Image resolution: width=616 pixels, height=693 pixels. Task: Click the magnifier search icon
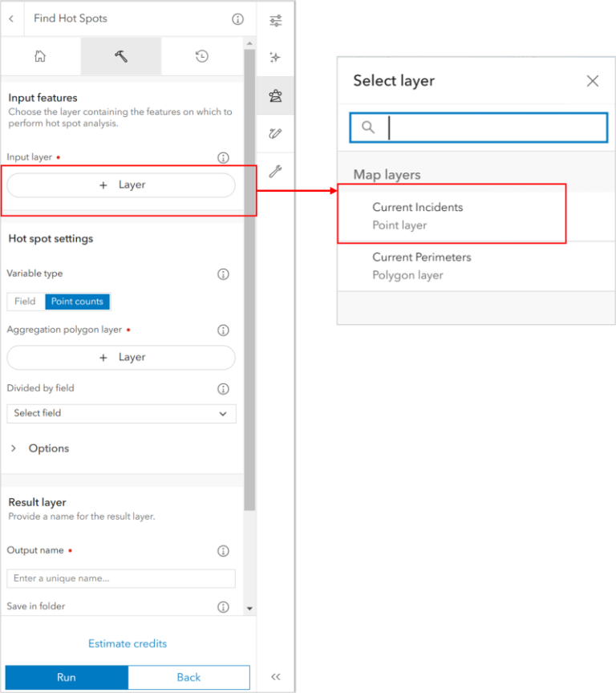click(368, 128)
